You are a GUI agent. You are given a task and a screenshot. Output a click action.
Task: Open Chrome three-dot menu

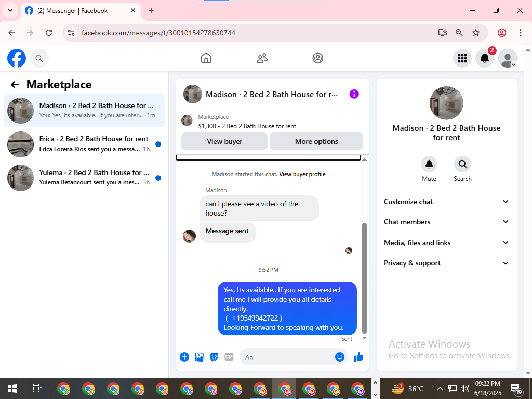520,33
